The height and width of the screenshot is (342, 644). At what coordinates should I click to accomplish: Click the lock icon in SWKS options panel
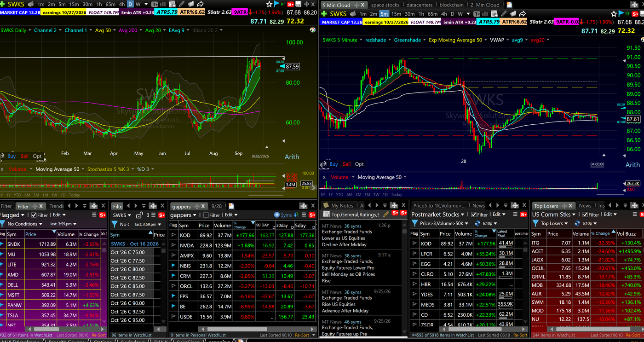point(139,215)
